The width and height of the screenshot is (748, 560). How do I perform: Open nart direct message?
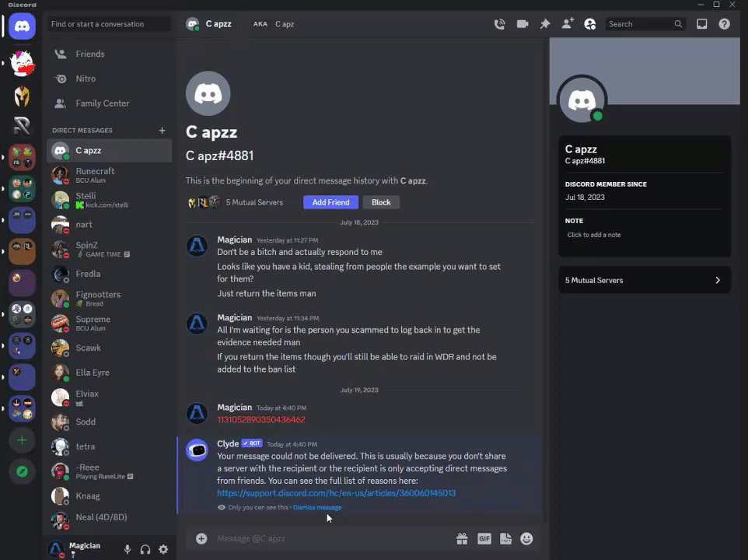(110, 225)
